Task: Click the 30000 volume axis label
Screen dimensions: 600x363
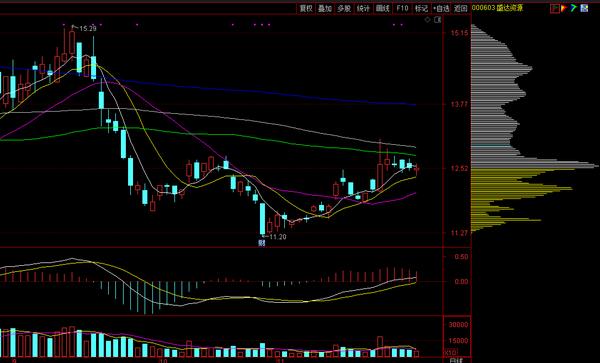Action: [x=459, y=325]
